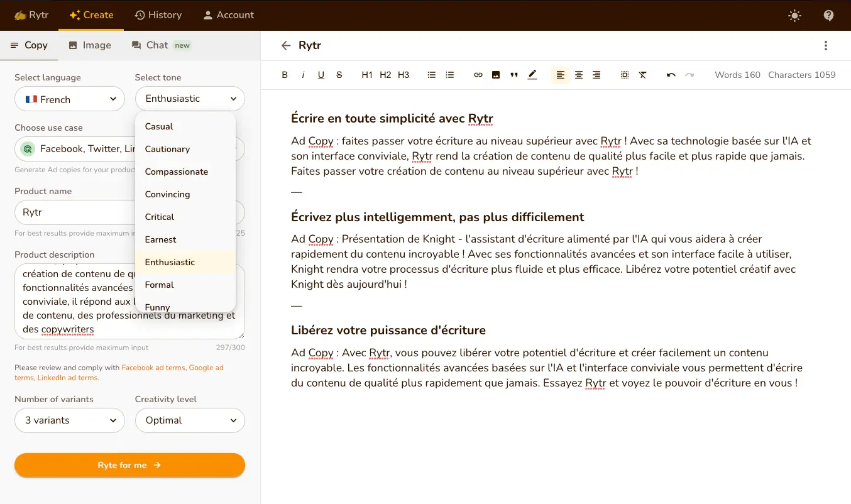Select Casual tone option
Image resolution: width=851 pixels, height=504 pixels.
[x=185, y=126]
